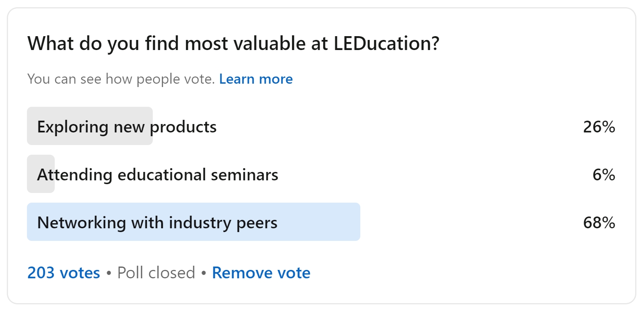This screenshot has width=644, height=309.
Task: Click the word 'products' in the first option
Action: tap(184, 127)
